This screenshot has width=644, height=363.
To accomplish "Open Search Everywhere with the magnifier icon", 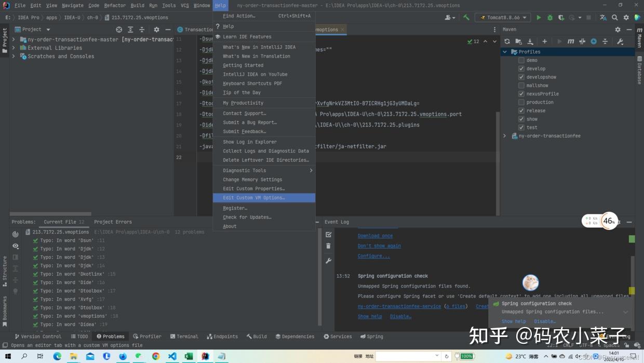I will 615,17.
